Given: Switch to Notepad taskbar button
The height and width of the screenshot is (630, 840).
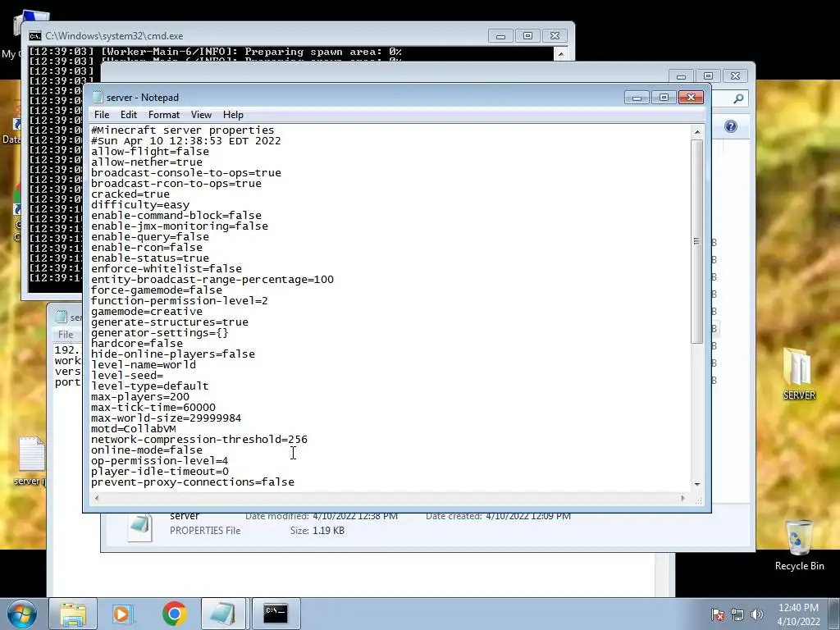Looking at the screenshot, I should coord(223,614).
